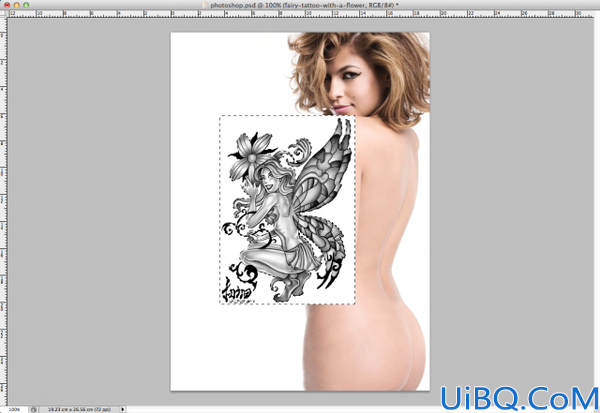This screenshot has width=600, height=413.
Task: Click the 100% zoom level field
Action: (14, 409)
